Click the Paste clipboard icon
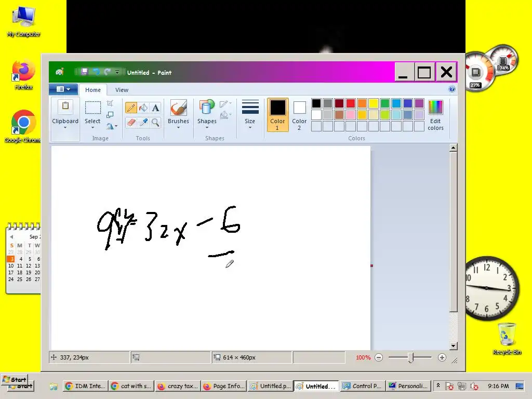Screen dimensions: 532x399 65,107
